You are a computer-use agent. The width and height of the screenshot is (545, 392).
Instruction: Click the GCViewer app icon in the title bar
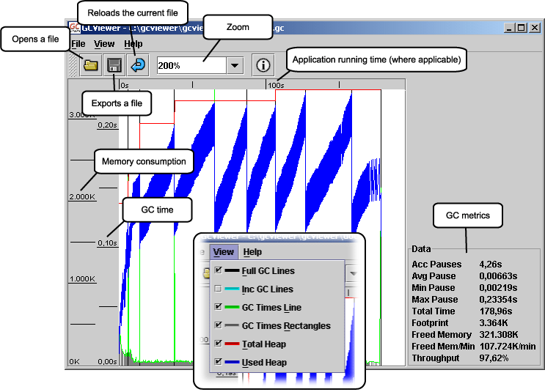74,27
